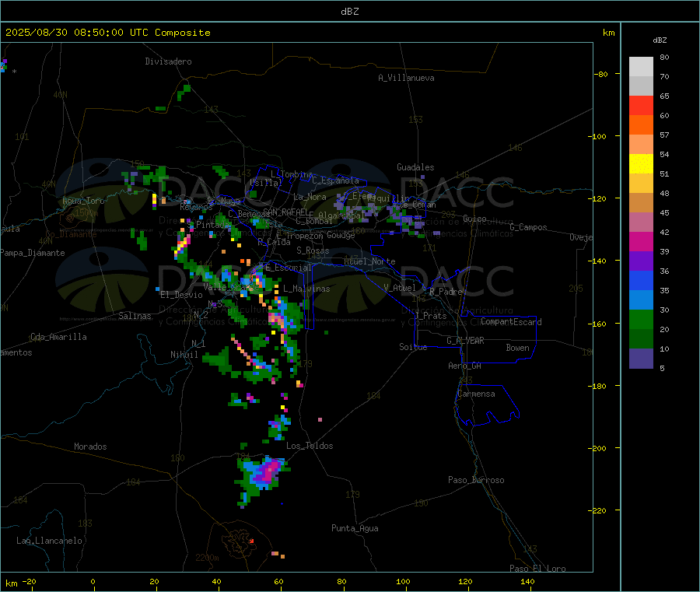Click the Lag.Llancanelo place label
This screenshot has width=700, height=592.
point(50,541)
